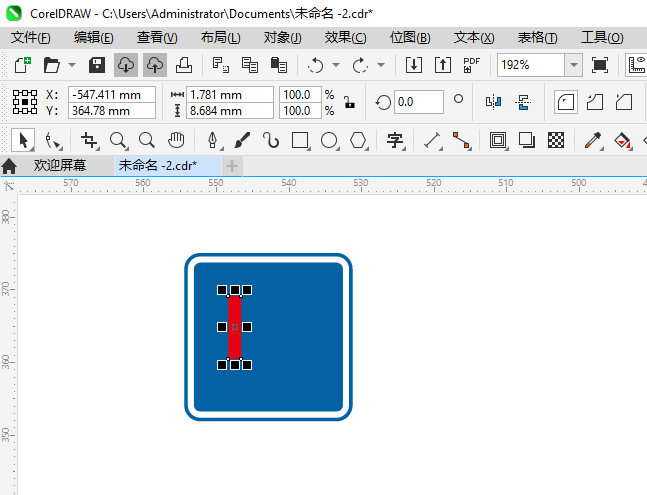The width and height of the screenshot is (647, 495).
Task: Click the Paste icon
Action: point(279,65)
